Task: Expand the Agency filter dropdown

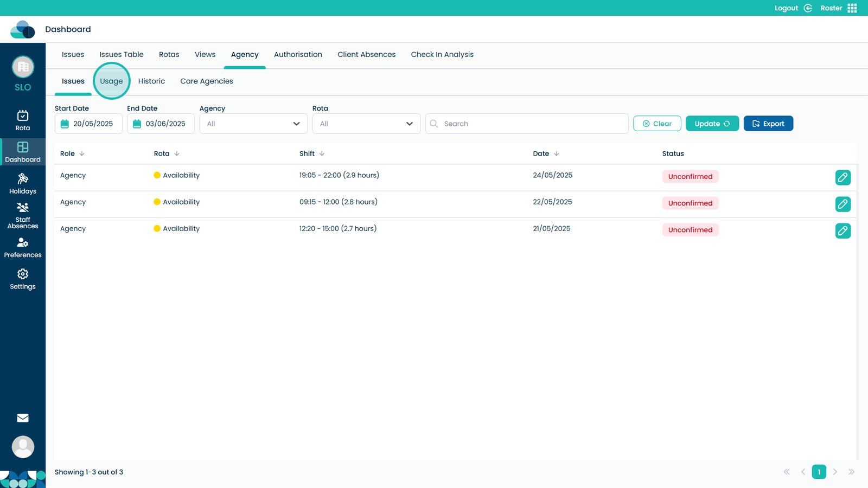Action: click(x=253, y=124)
